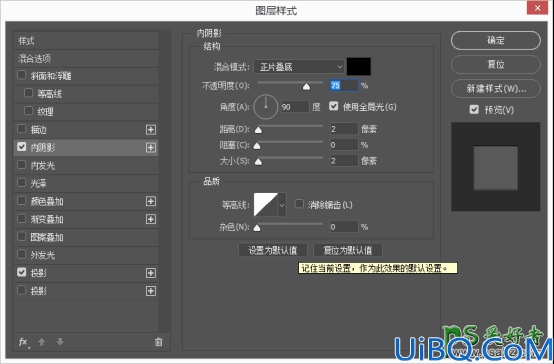Click 阻塞 slider handle
This screenshot has width=554, height=364.
pos(257,146)
